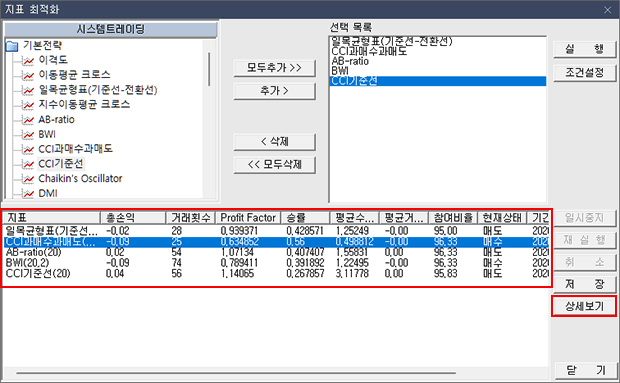The image size is (620, 383).
Task: Sort by 거래횟수 column header
Action: pos(190,218)
